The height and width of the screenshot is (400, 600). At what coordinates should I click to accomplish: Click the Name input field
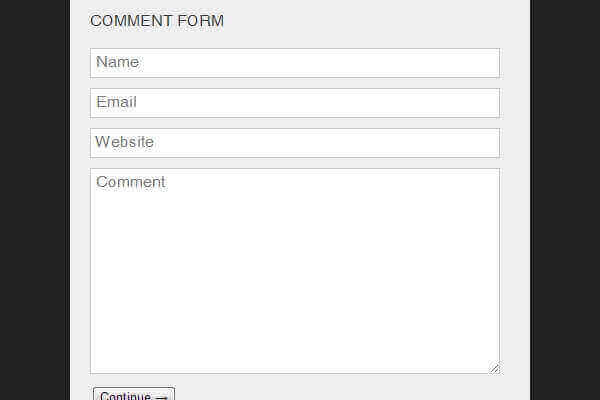[x=294, y=63]
